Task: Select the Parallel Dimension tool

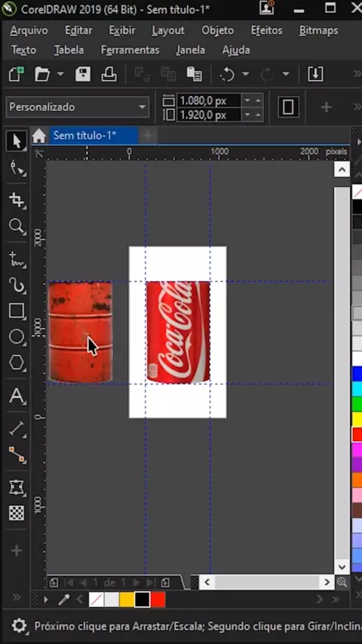Action: coord(17,429)
